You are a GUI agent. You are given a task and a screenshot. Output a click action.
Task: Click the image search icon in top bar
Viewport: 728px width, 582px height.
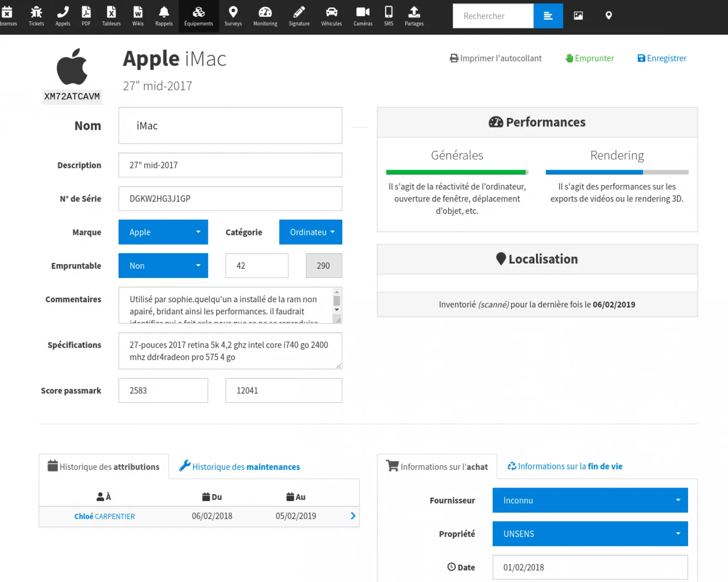click(578, 16)
